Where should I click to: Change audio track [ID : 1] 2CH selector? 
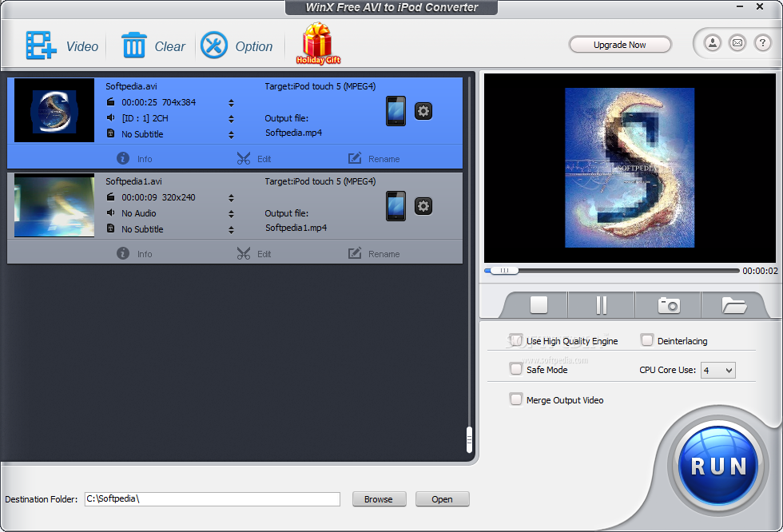point(231,119)
